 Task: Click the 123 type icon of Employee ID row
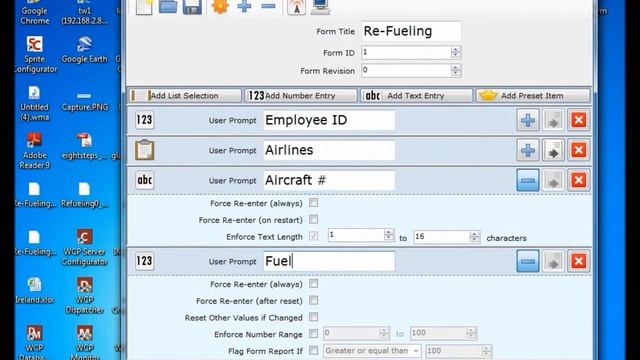(144, 120)
